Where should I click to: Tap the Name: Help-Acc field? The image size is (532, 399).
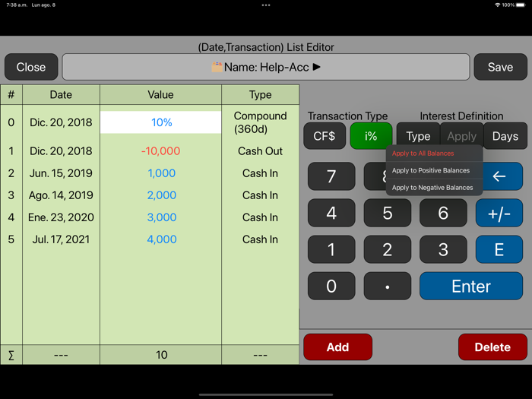(x=266, y=67)
